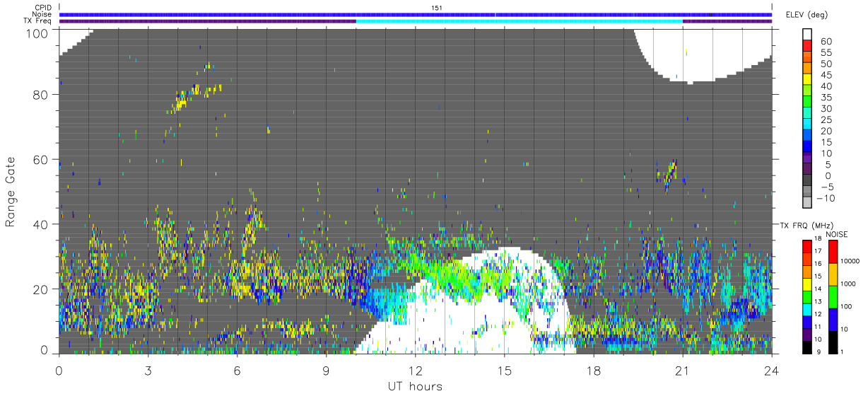Click the red segment of the ELEV colorbar
This screenshot has height=401, width=868.
tap(808, 46)
